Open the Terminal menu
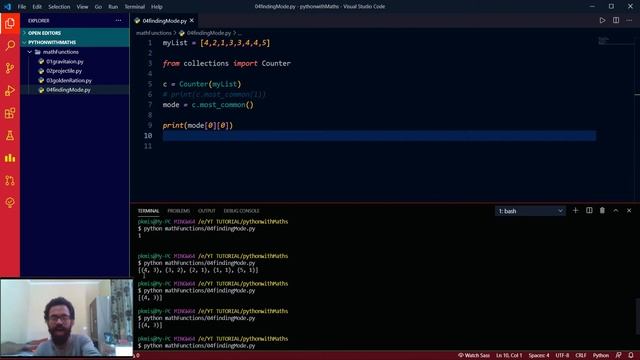The width and height of the screenshot is (640, 360). click(x=135, y=7)
